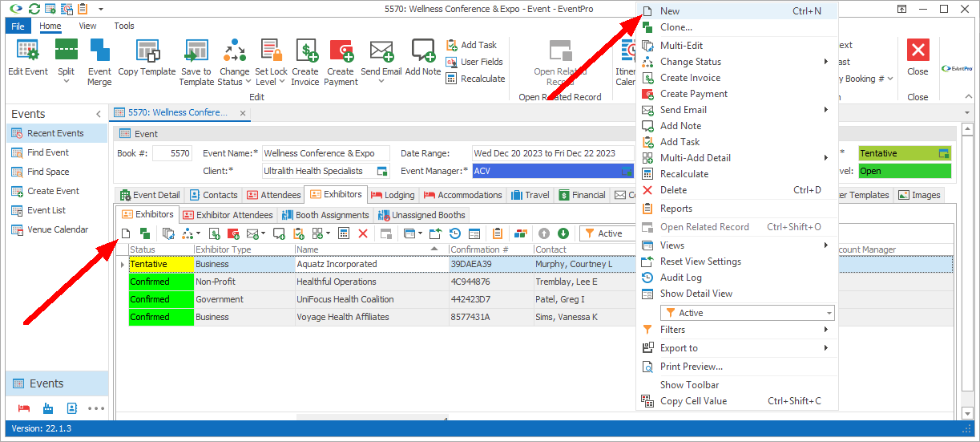Select Create Event in the Events panel
980x442 pixels.
(x=53, y=191)
